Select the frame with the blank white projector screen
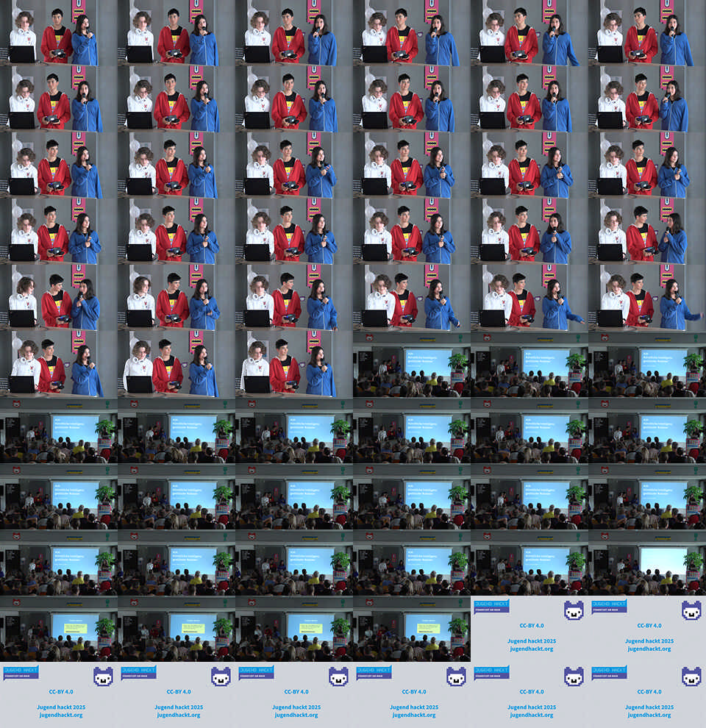This screenshot has height=728, width=706. tap(647, 563)
